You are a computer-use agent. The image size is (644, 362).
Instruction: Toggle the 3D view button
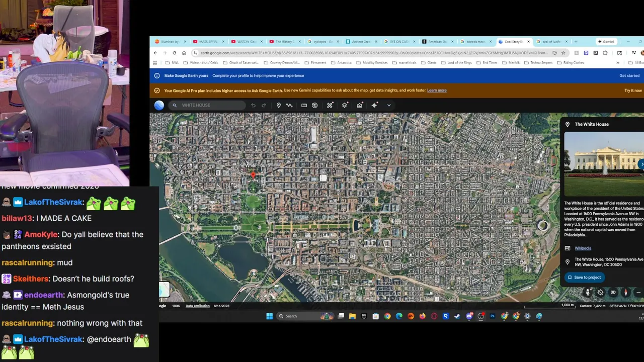coord(613,292)
